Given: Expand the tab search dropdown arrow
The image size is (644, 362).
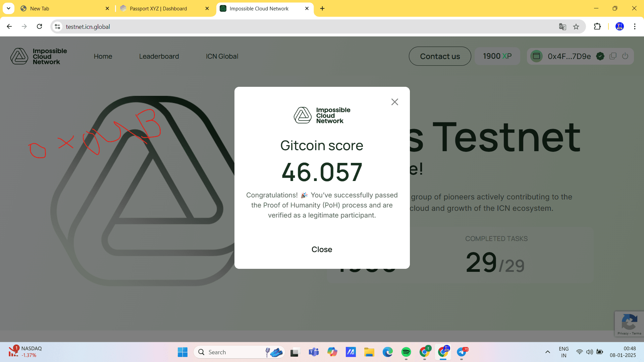Looking at the screenshot, I should [8, 8].
